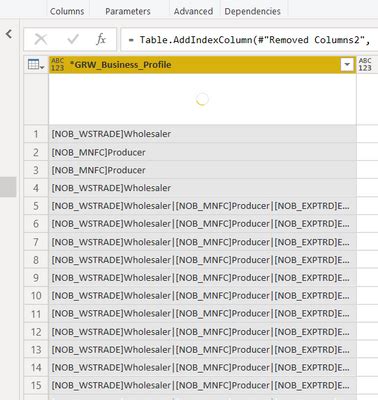Select the cell in row 13

pyautogui.click(x=202, y=350)
